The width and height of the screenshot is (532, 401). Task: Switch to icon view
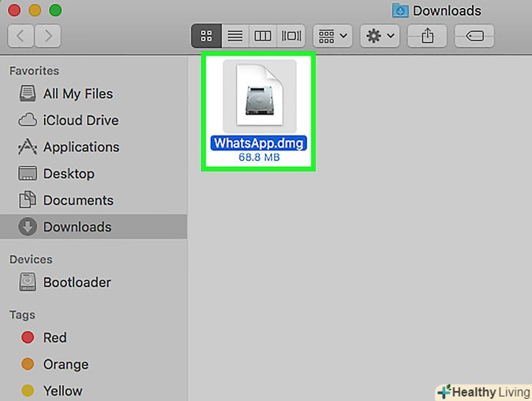[x=206, y=36]
